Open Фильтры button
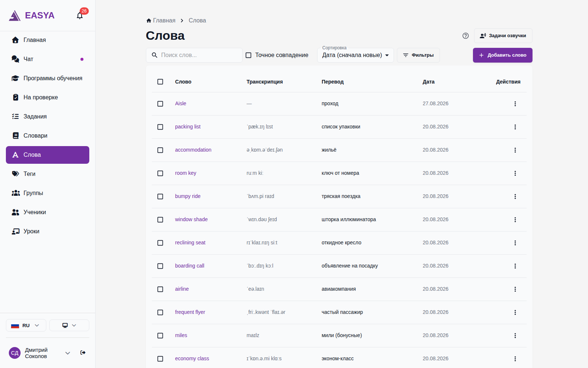 tap(418, 55)
